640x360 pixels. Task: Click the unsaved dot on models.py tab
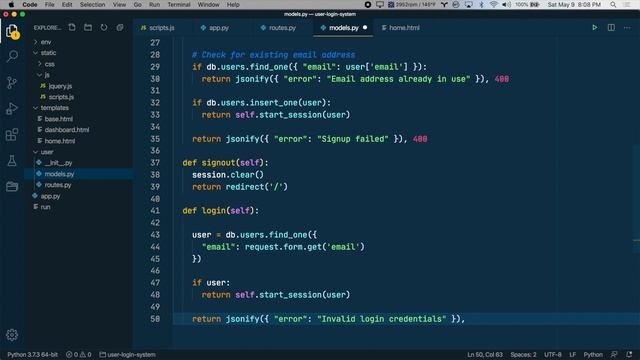(365, 27)
